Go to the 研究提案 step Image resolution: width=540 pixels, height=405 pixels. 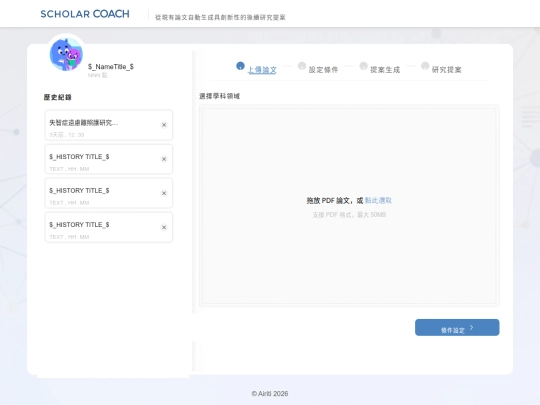pos(442,68)
